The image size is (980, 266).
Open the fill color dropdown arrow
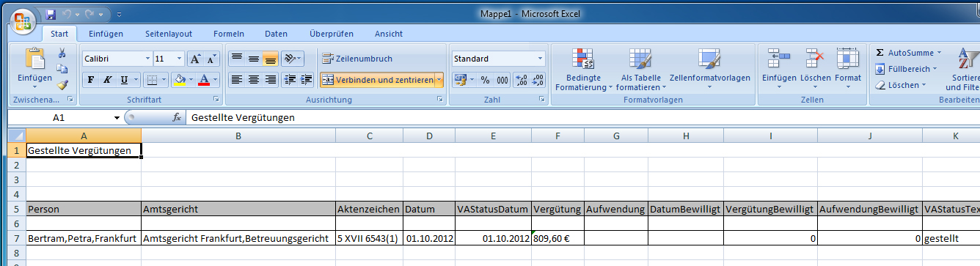pos(191,80)
